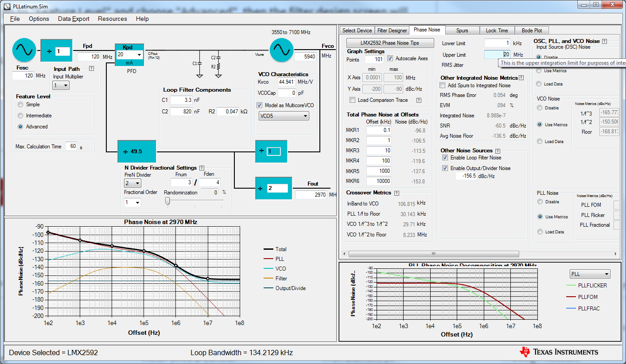
Task: Toggle Enable Loop Filter Noise
Action: point(445,158)
